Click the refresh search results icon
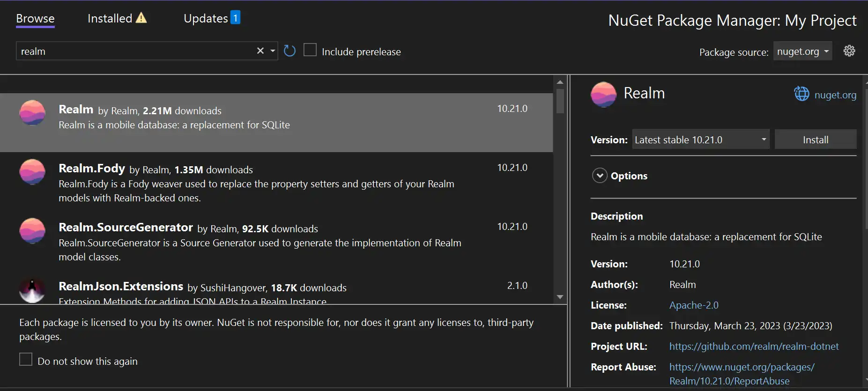Viewport: 868px width, 391px height. (x=289, y=51)
